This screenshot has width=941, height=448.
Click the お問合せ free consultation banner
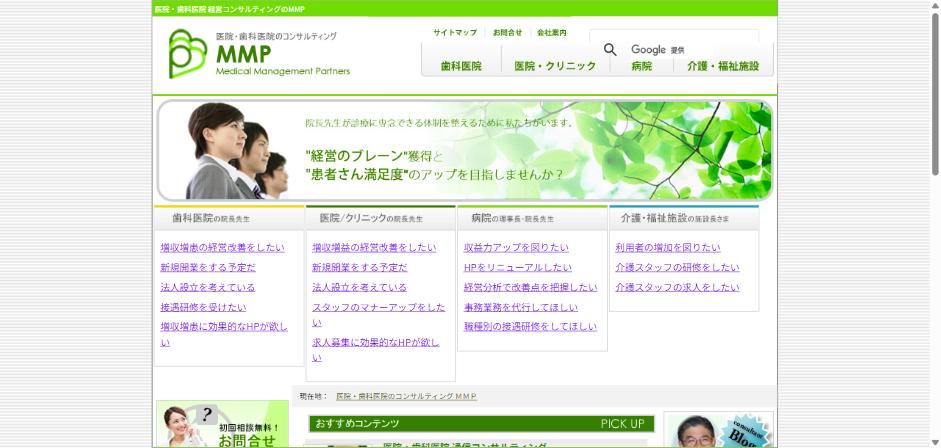point(222,424)
